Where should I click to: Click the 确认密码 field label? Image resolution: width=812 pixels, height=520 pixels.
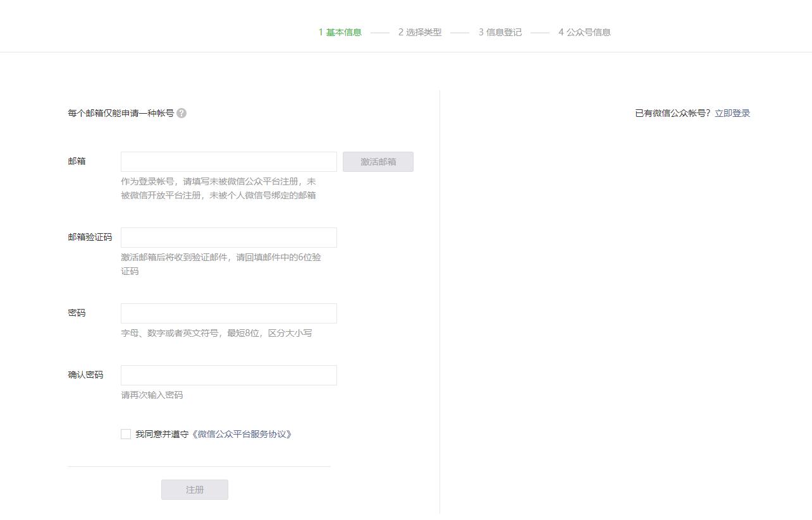85,375
